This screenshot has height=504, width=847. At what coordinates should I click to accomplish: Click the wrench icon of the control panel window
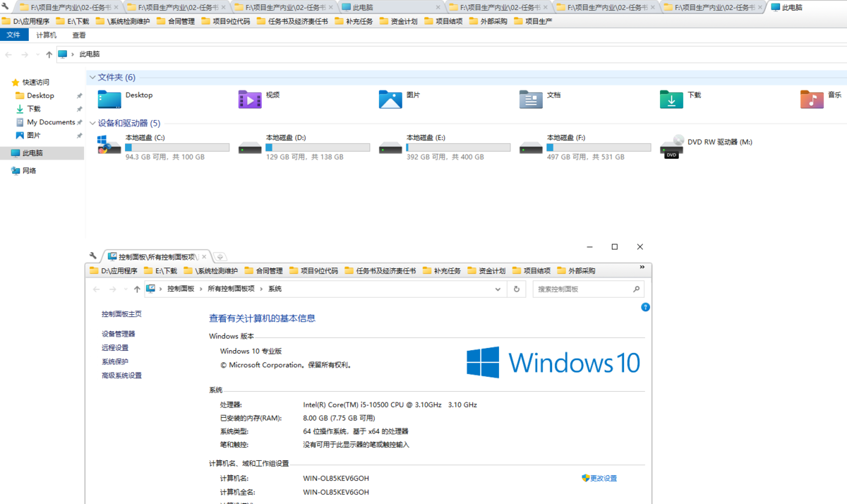click(93, 256)
